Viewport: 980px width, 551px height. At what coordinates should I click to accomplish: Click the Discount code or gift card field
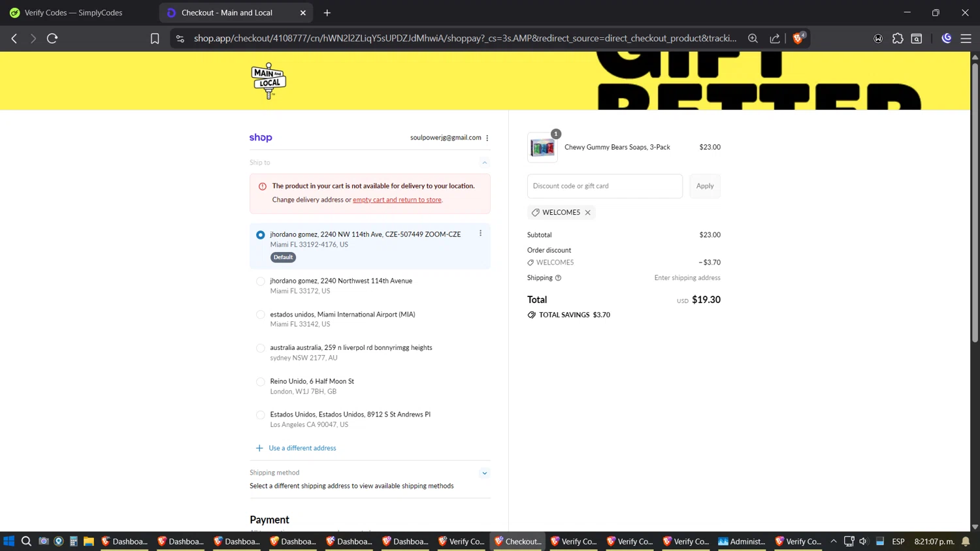605,186
